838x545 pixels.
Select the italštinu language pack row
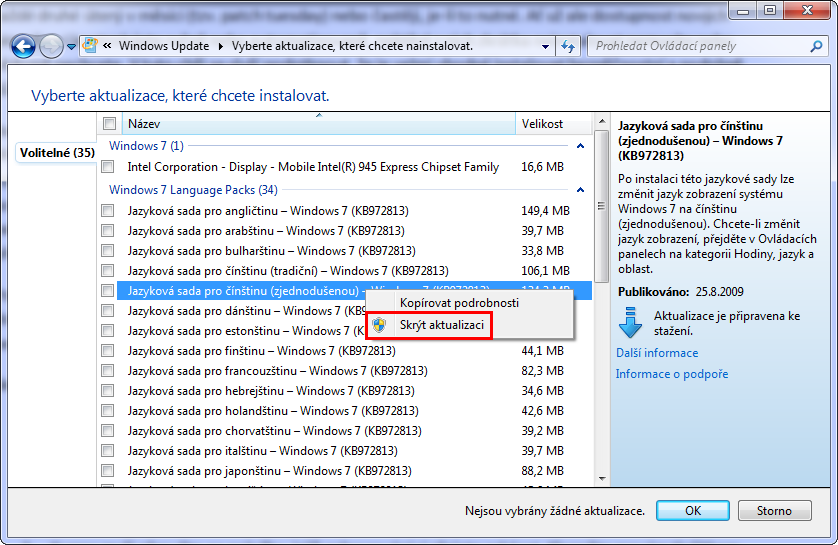(345, 451)
